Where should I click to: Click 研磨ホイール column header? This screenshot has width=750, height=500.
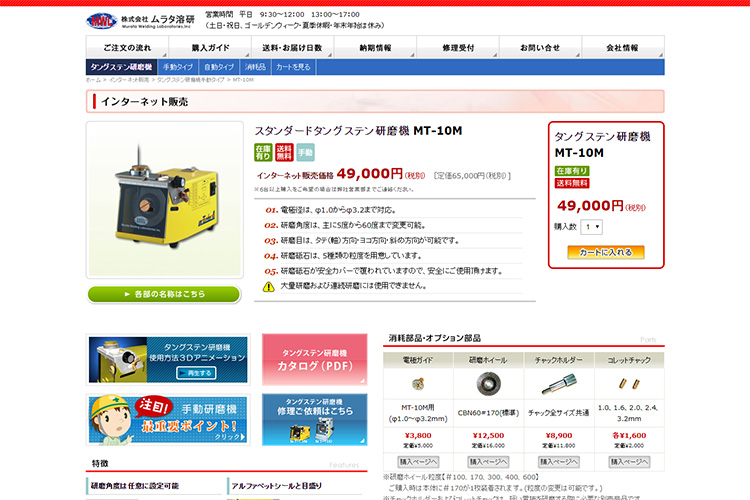[x=488, y=360]
